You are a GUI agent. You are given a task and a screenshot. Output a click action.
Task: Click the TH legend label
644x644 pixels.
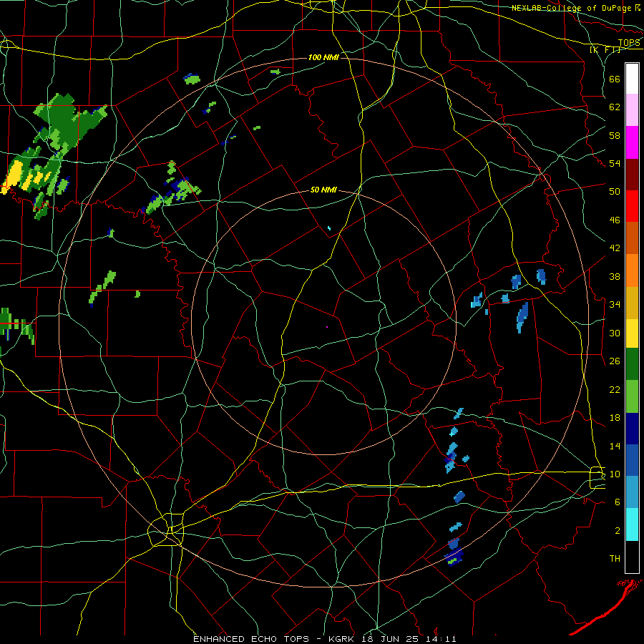[615, 559]
